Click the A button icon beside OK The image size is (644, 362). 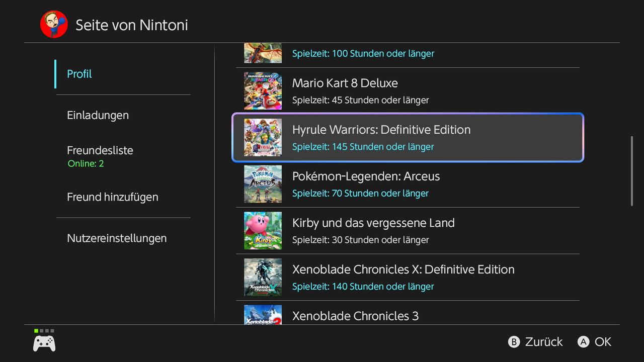coord(583,342)
